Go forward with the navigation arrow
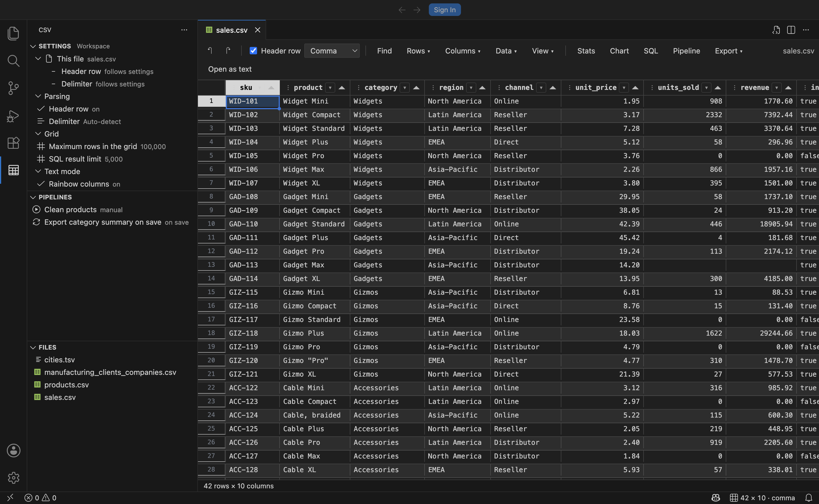The image size is (819, 504). click(417, 10)
